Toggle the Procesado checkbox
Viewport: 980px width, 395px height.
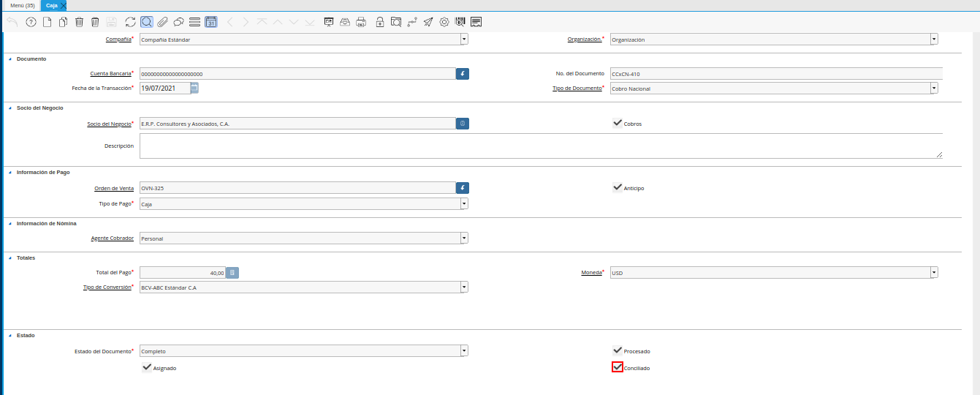[618, 351]
